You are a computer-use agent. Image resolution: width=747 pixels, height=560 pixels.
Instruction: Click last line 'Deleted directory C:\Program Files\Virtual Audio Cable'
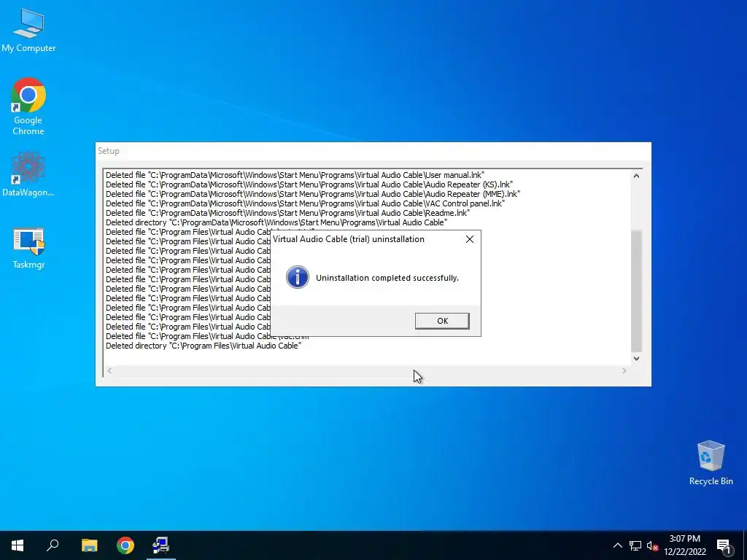[x=204, y=346]
